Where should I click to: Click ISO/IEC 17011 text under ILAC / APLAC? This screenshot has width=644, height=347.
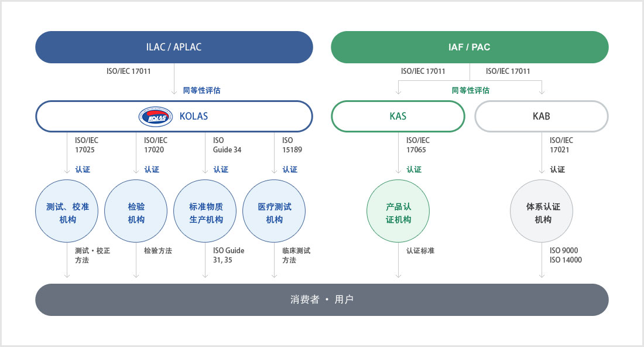[x=129, y=71]
